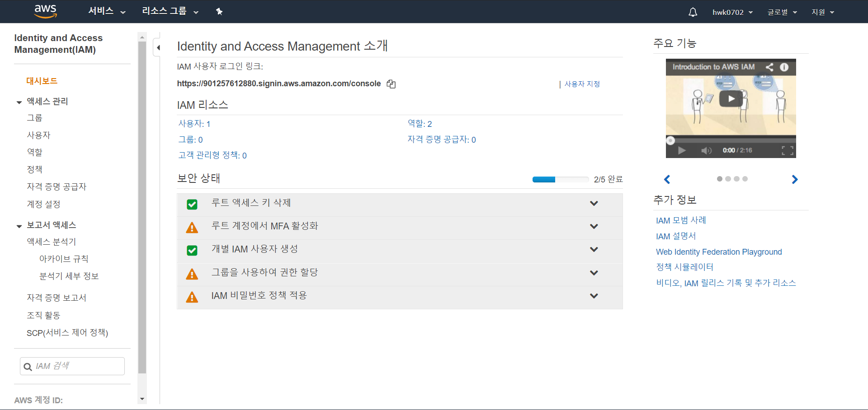Click the green check icon for 루트 액세스 키 삭제

click(x=192, y=204)
